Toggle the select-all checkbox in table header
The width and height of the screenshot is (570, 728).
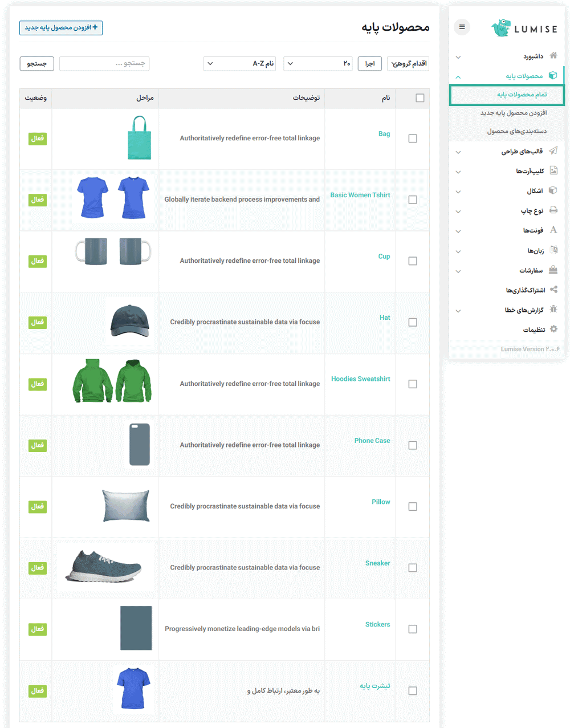point(420,98)
